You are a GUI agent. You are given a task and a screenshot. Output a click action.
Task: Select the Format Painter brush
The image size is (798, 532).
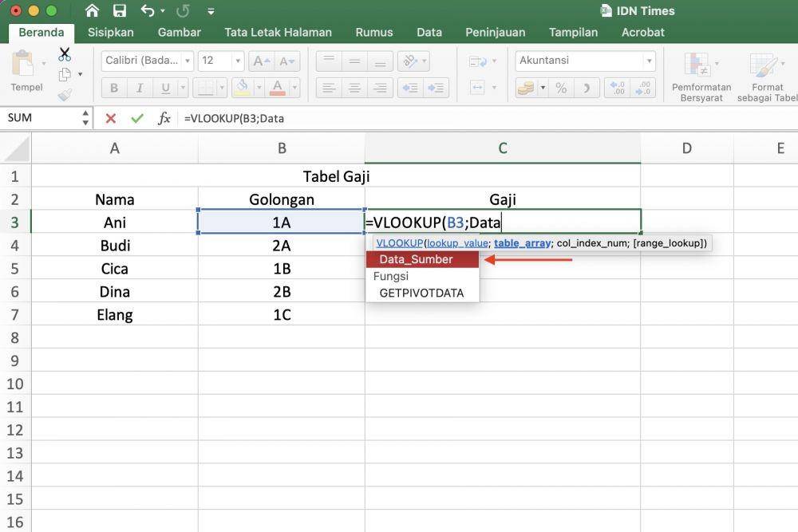[65, 95]
